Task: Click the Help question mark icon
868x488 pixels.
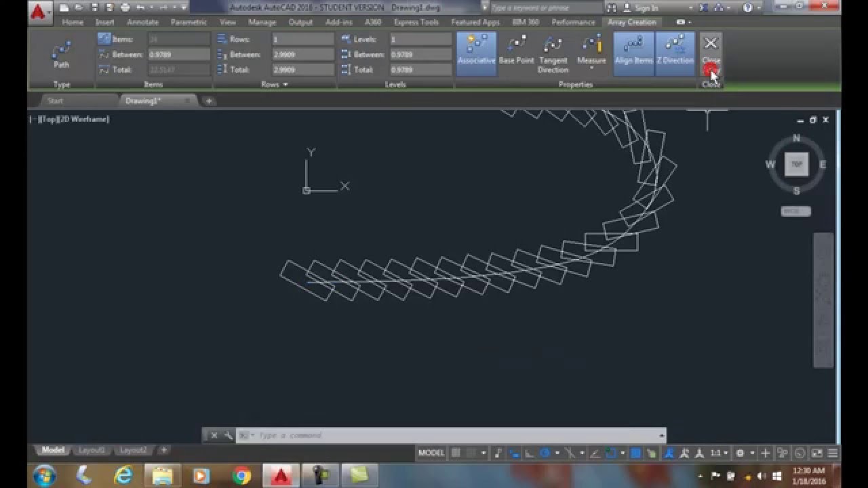Action: (747, 8)
